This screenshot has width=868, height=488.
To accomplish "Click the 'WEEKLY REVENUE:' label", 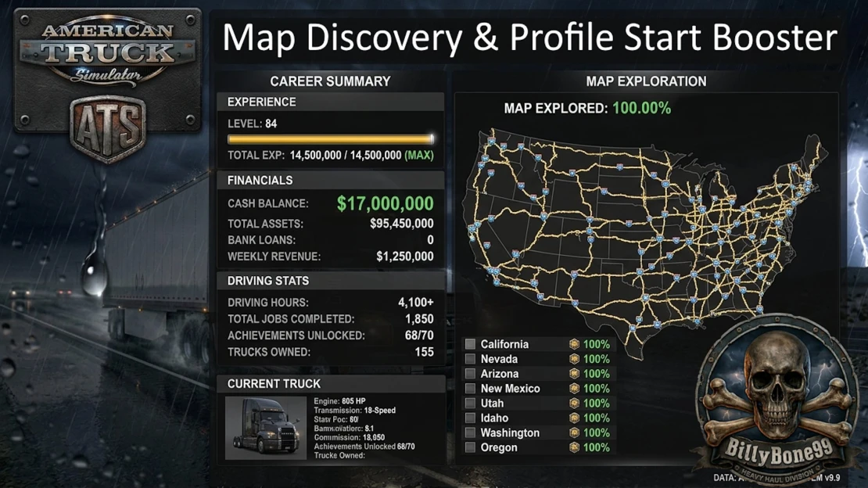I will point(274,257).
